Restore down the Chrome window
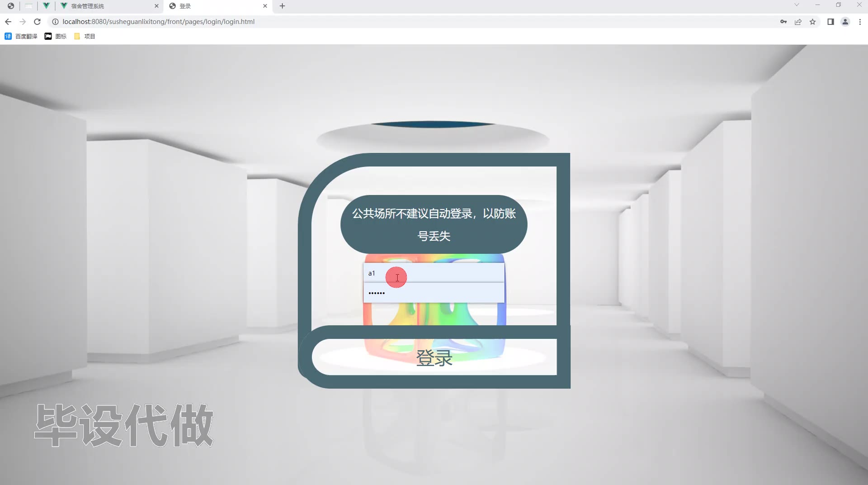The height and width of the screenshot is (485, 868). click(838, 5)
